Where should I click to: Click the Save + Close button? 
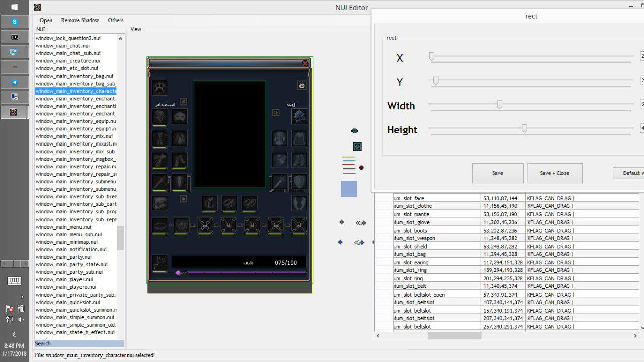point(555,173)
